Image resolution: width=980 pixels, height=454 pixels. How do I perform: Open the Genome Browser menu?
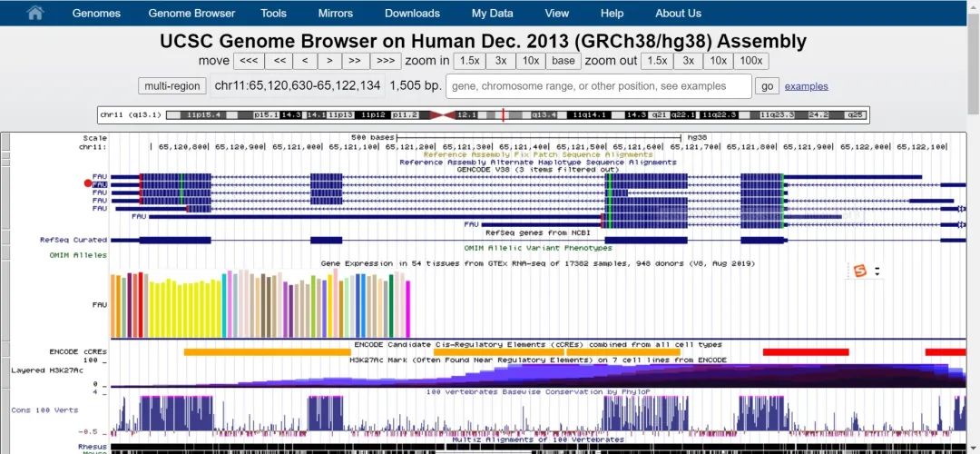point(191,13)
